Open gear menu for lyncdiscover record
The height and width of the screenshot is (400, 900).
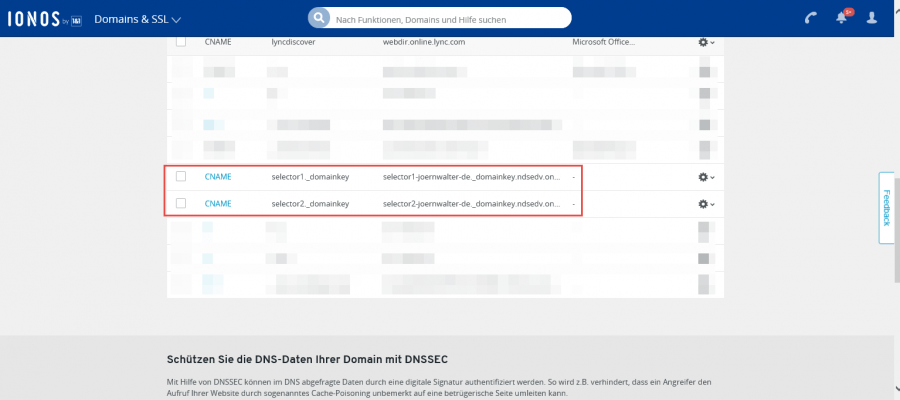point(706,42)
